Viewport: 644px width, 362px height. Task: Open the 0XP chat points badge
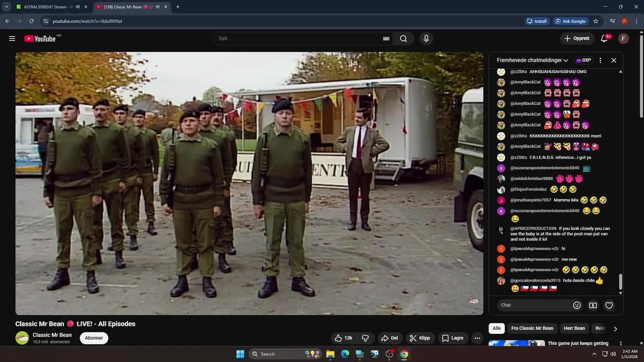584,60
